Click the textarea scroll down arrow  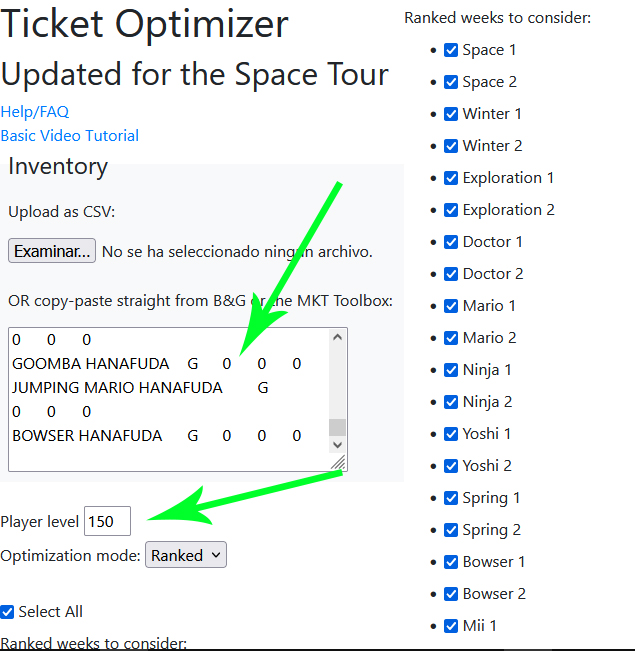pos(338,445)
